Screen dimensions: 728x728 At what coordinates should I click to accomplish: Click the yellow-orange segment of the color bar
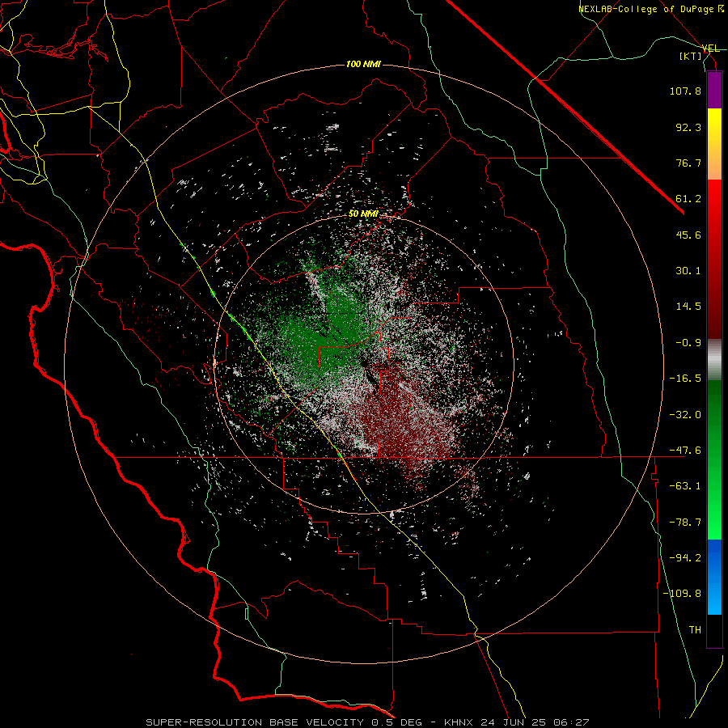coord(714,144)
